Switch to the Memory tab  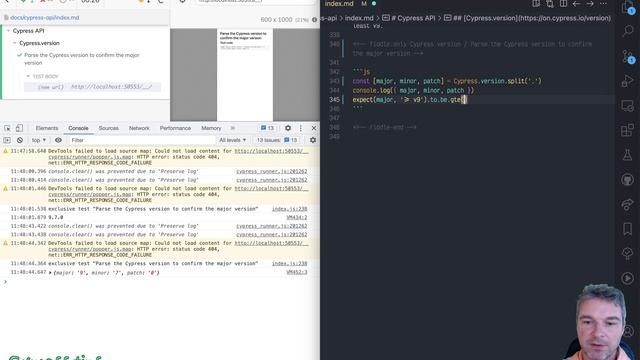pyautogui.click(x=211, y=128)
